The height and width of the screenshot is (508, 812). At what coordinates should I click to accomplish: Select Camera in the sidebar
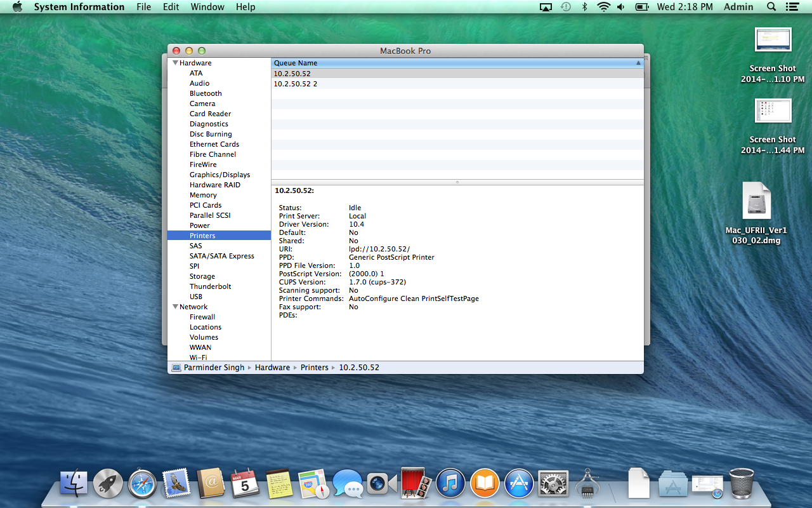pyautogui.click(x=202, y=104)
